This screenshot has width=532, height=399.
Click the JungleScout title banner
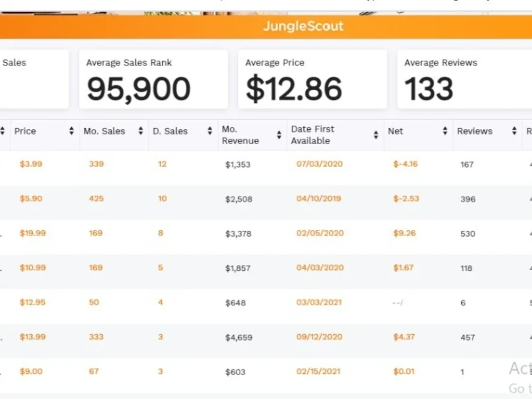coord(266,27)
